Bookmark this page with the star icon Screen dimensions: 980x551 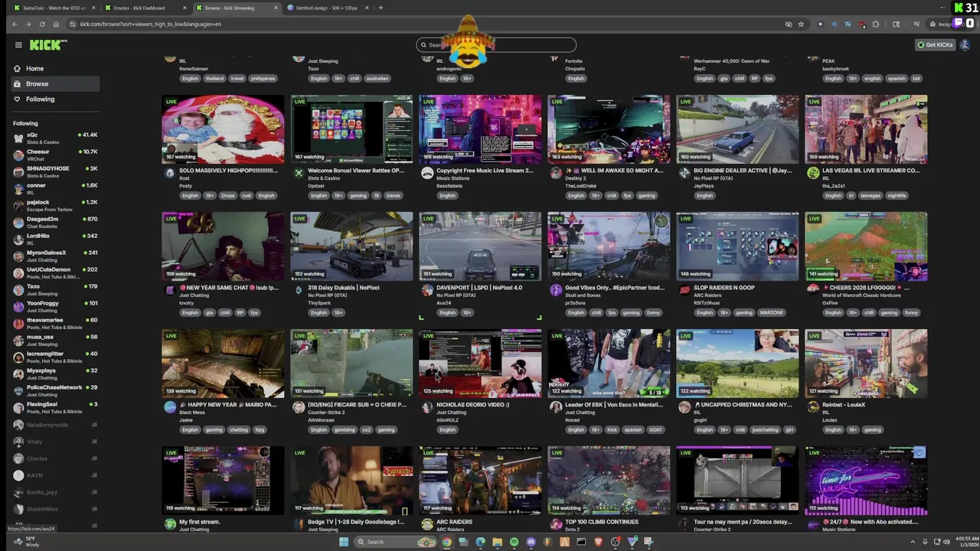801,24
